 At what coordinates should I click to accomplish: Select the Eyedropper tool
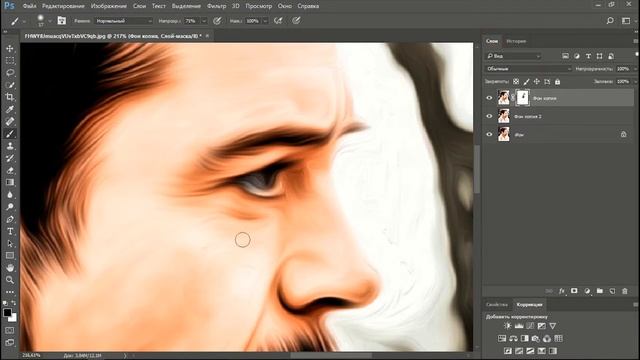(x=10, y=109)
